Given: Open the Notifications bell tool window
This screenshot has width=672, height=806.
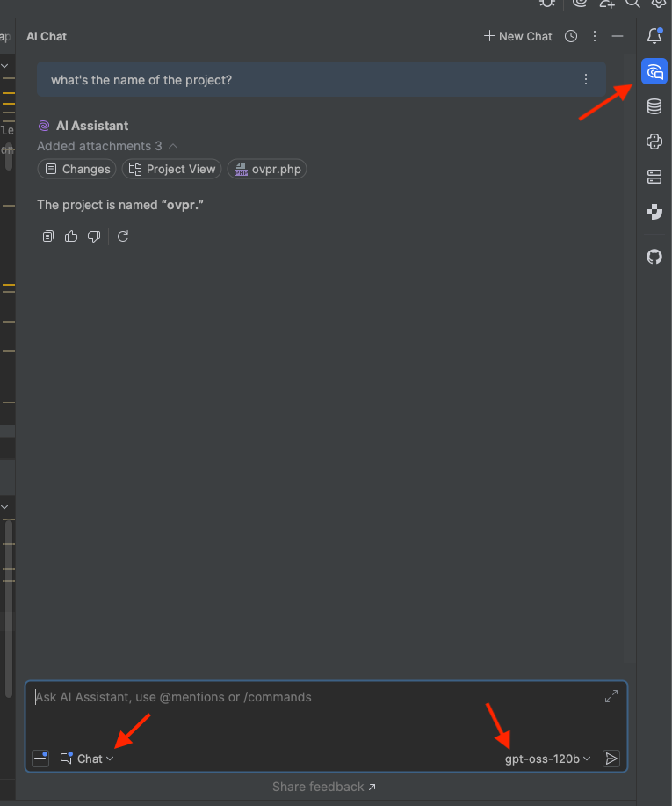Looking at the screenshot, I should tap(654, 36).
